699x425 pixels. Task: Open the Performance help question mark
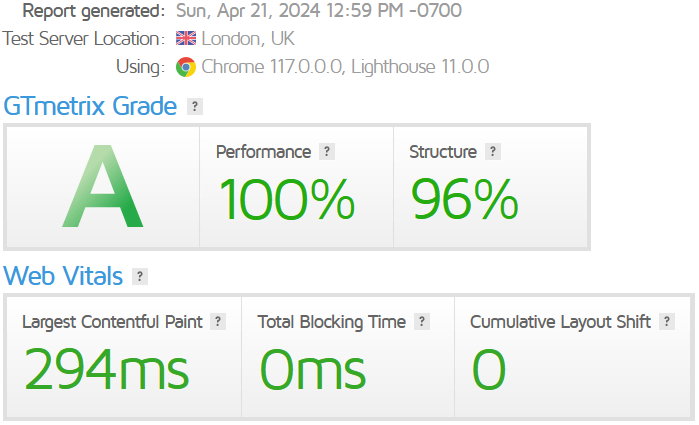click(326, 152)
